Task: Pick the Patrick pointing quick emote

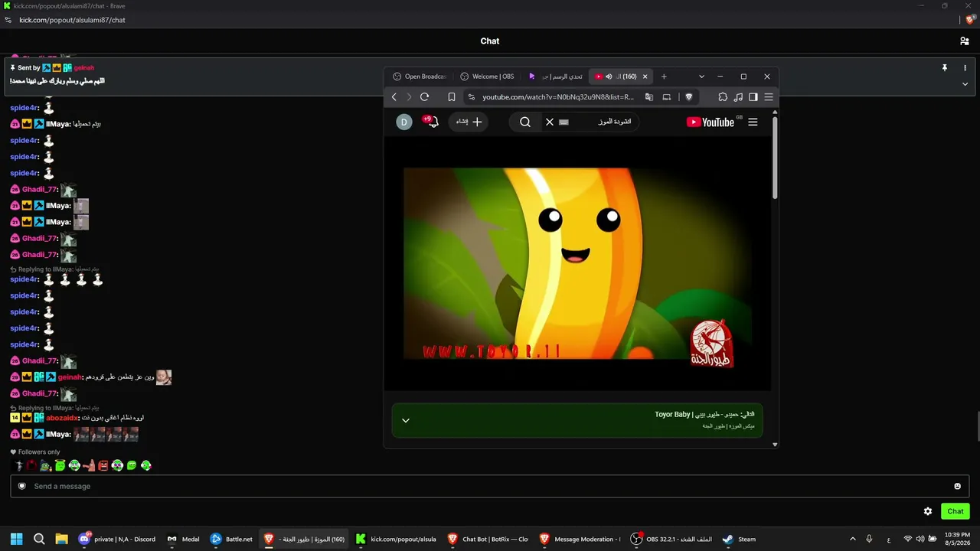Action: point(89,465)
